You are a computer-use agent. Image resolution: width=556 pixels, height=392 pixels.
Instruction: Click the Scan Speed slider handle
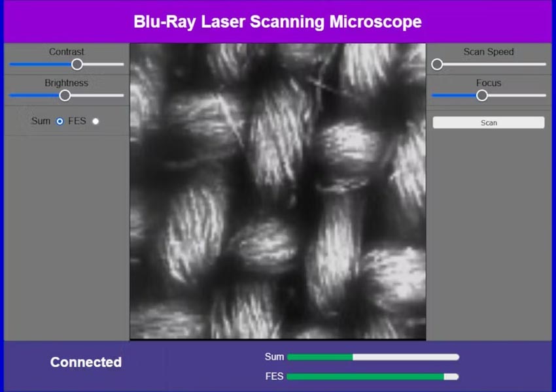[436, 64]
